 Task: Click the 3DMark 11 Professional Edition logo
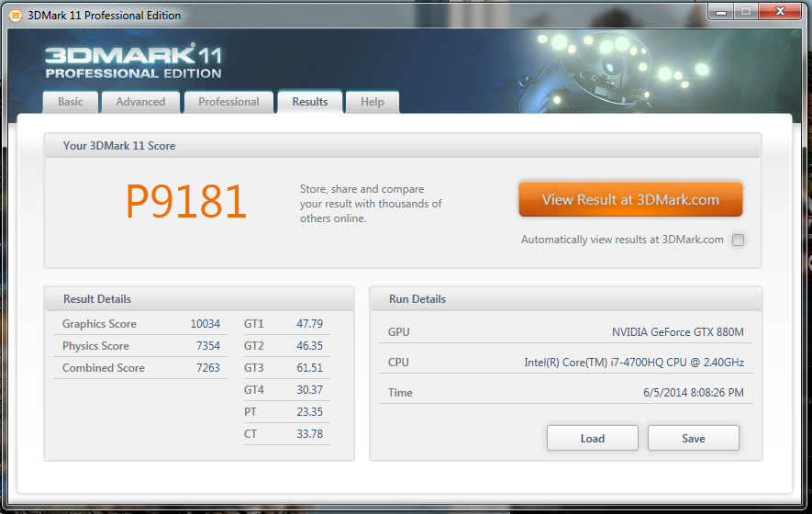click(134, 62)
